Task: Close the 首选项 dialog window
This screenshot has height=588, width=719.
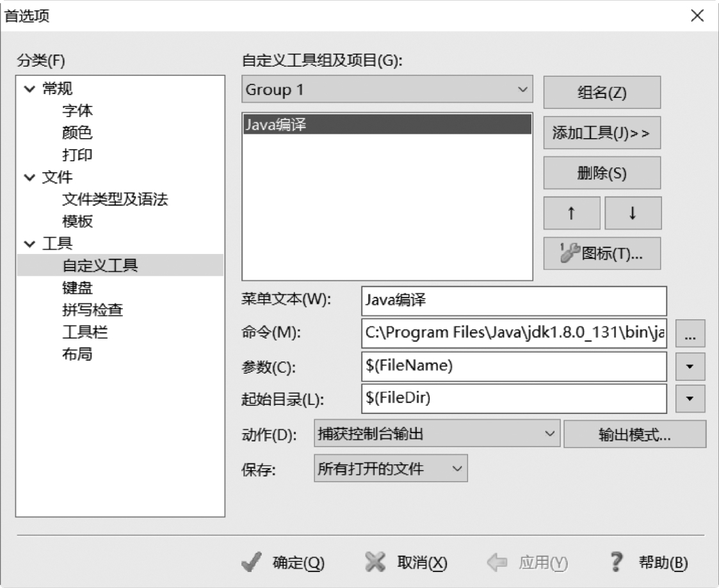Action: click(x=697, y=16)
